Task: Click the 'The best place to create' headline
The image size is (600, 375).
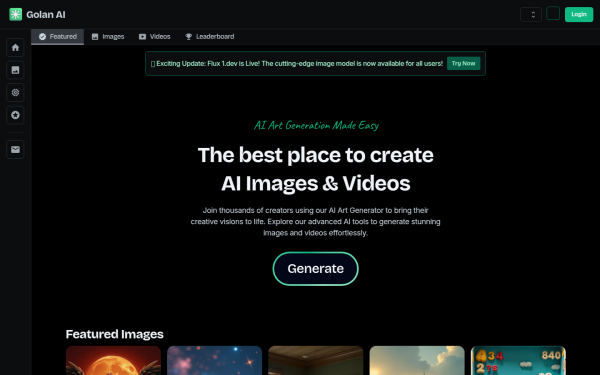Action: [x=316, y=155]
